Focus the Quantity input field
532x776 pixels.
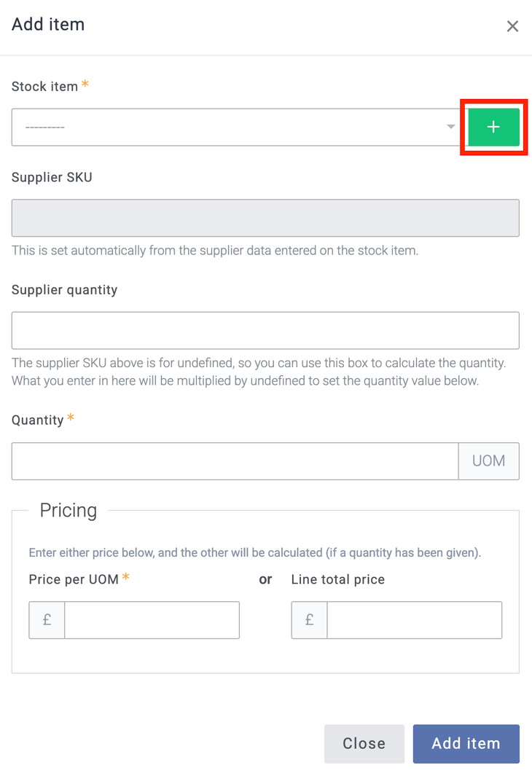tap(235, 461)
